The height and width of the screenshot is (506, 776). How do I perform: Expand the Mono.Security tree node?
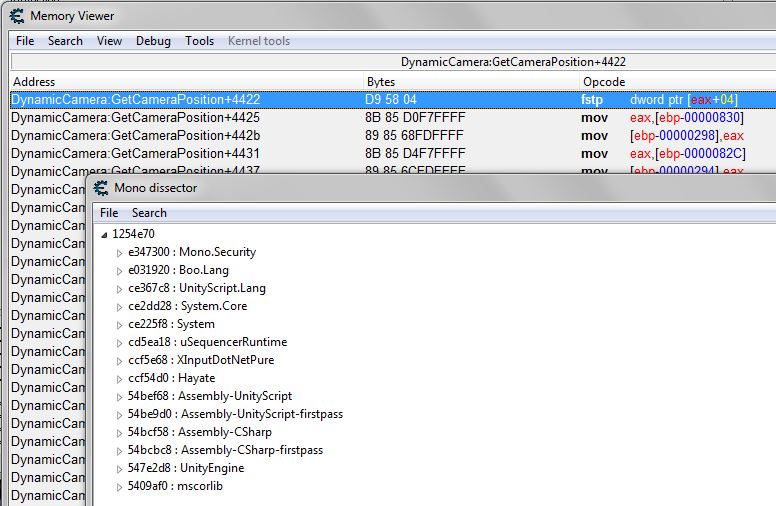(120, 252)
